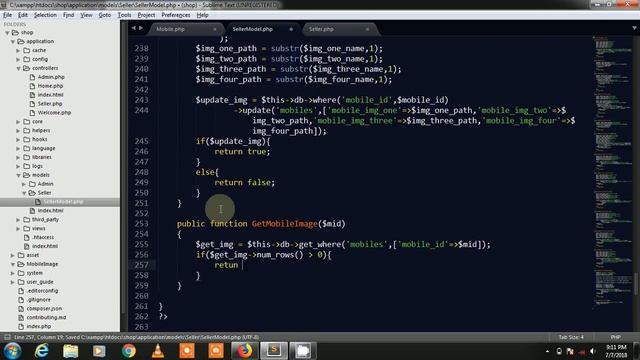Open Home.php in the sidebar
Image resolution: width=640 pixels, height=360 pixels.
tap(50, 86)
